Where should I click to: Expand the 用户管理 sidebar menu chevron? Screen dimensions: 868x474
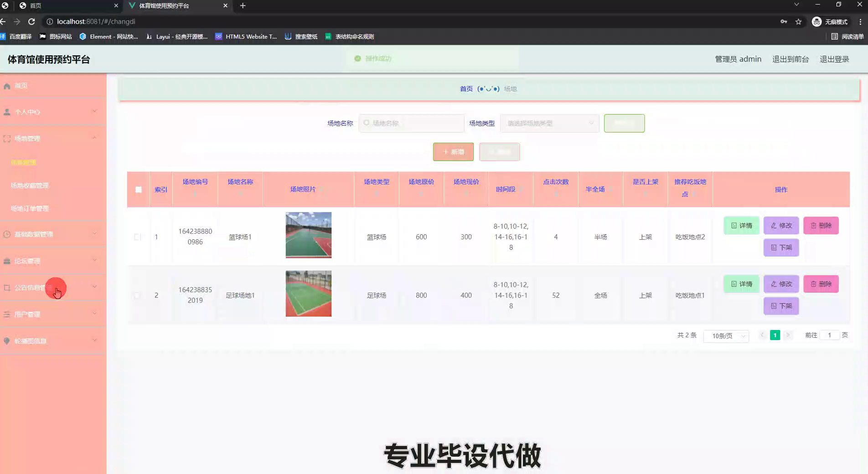(x=94, y=314)
